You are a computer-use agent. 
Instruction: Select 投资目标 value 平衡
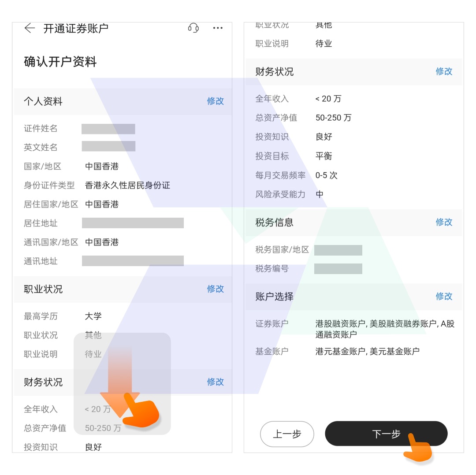[324, 156]
